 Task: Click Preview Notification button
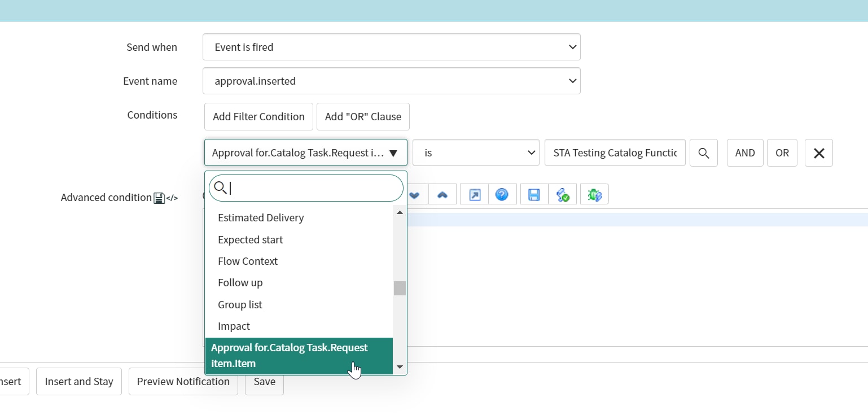[x=183, y=382]
